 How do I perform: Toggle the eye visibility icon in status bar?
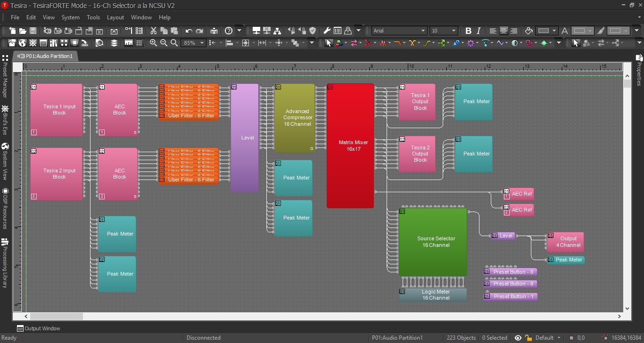pos(518,338)
